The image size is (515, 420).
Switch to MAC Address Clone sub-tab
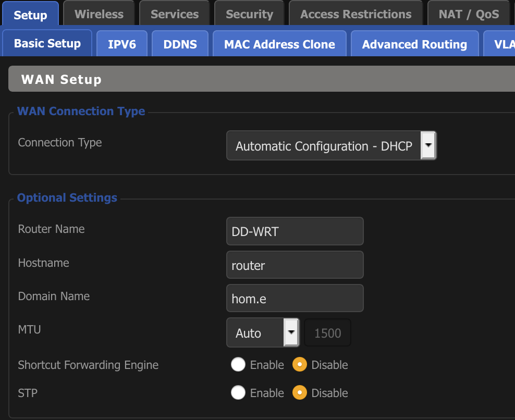tap(279, 44)
